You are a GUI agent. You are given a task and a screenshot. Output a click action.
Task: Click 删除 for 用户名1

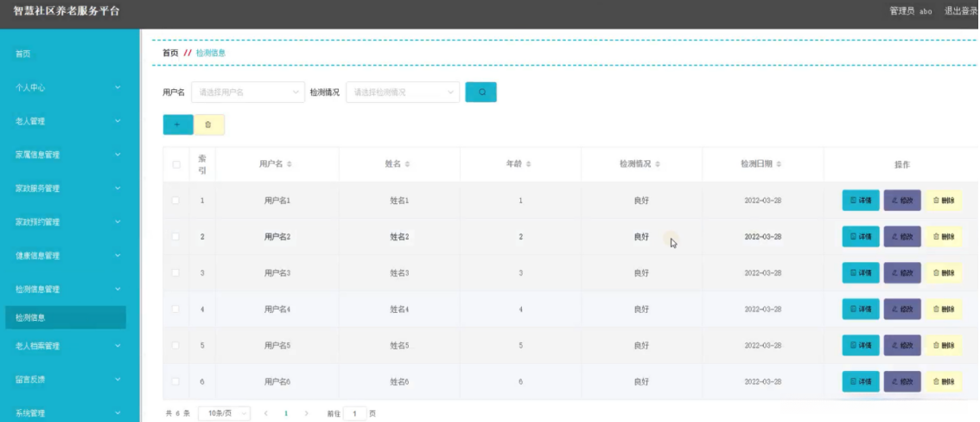coord(943,200)
